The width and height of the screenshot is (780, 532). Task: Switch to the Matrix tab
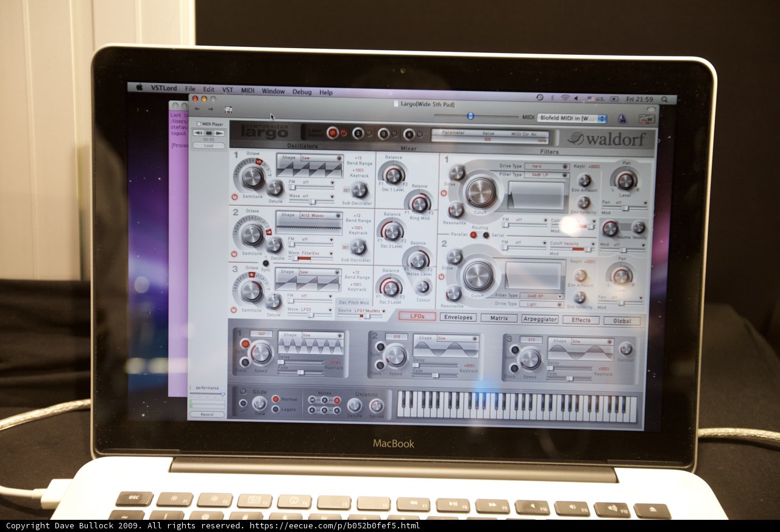[499, 318]
